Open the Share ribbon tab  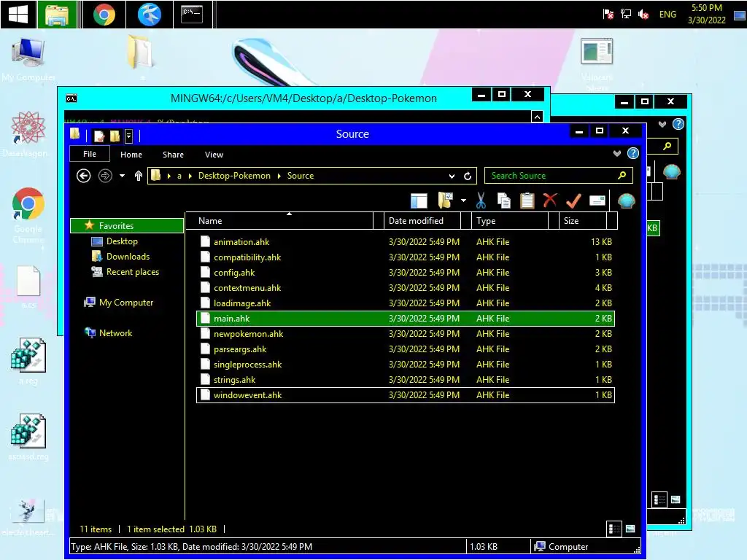coord(173,155)
